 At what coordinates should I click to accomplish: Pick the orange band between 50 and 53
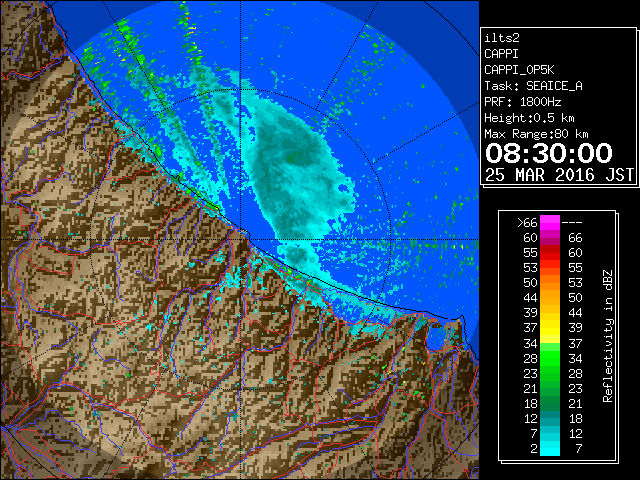(x=550, y=282)
